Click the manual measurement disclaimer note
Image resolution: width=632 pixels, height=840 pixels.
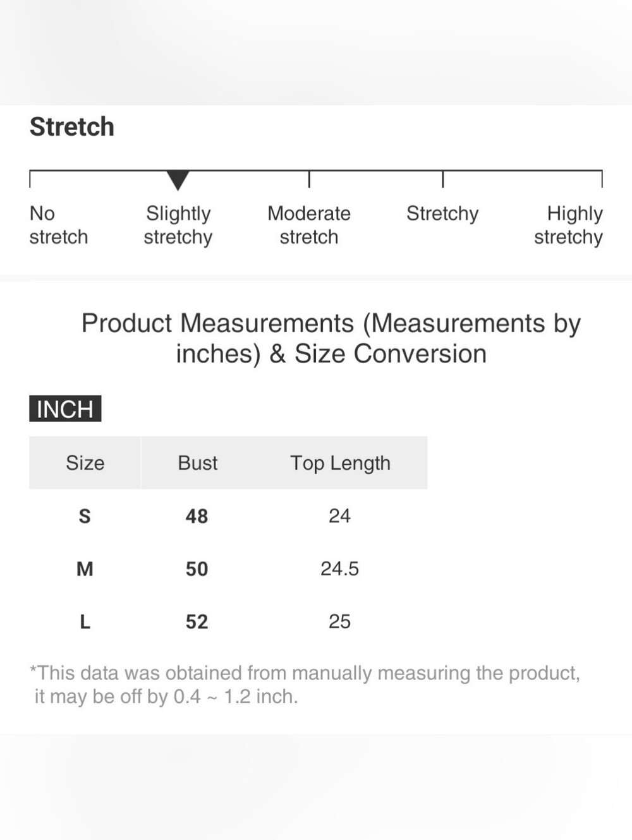click(x=305, y=685)
